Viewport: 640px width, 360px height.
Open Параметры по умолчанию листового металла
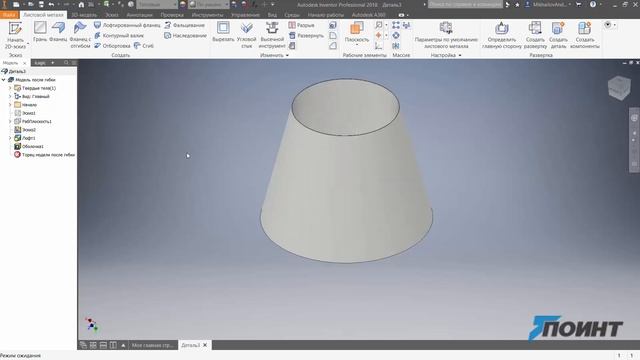(446, 35)
